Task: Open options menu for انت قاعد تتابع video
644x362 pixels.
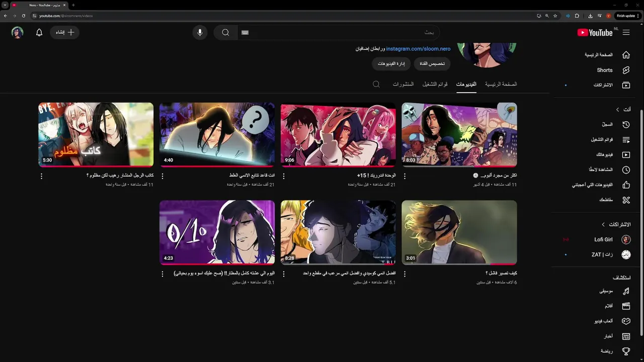Action: (x=163, y=176)
